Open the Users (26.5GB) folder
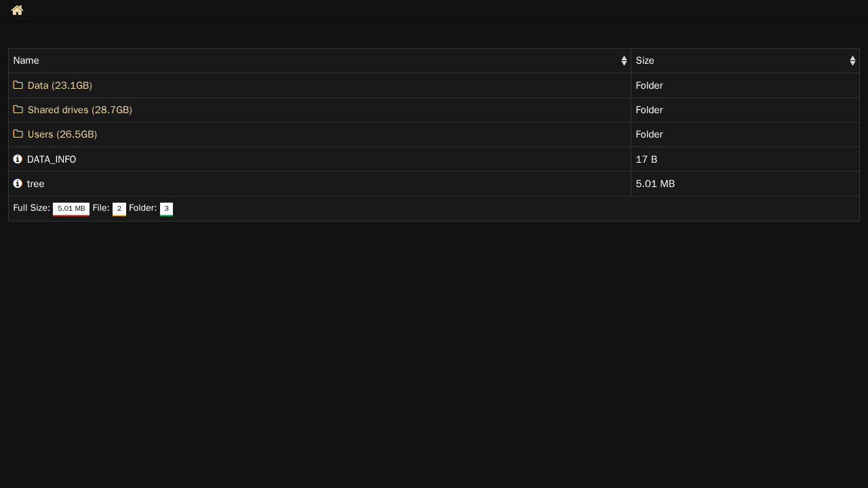This screenshot has height=488, width=868. point(62,134)
